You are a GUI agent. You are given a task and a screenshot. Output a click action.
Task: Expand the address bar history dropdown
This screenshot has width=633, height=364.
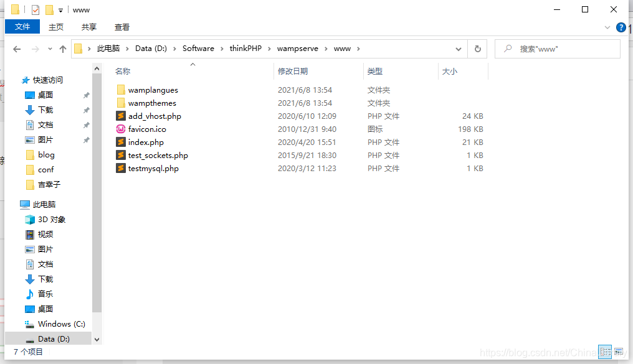coord(458,49)
